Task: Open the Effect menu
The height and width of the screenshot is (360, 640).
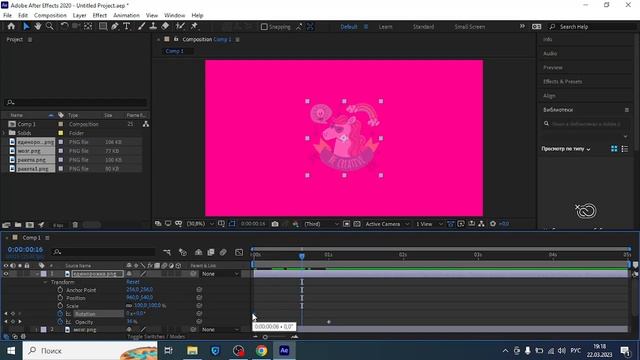Action: click(x=100, y=16)
